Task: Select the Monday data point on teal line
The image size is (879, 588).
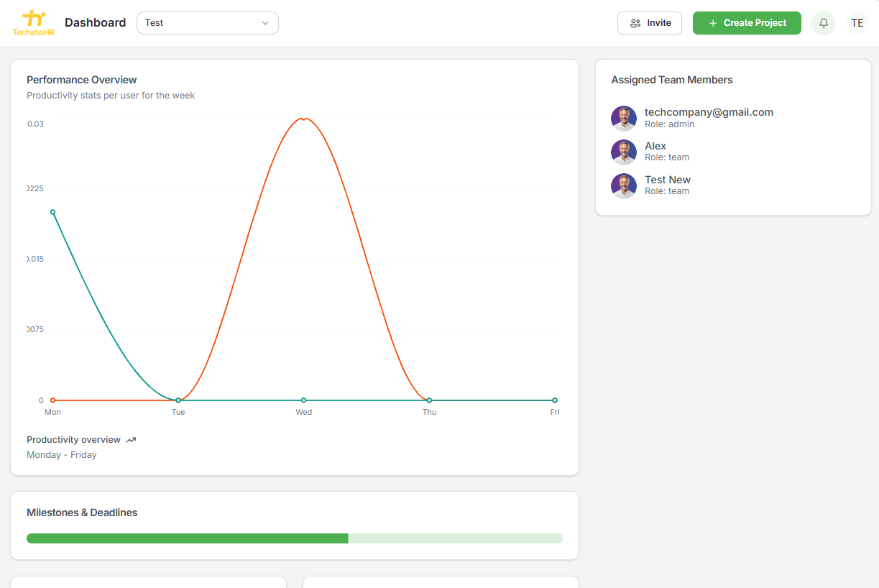Action: coord(52,212)
